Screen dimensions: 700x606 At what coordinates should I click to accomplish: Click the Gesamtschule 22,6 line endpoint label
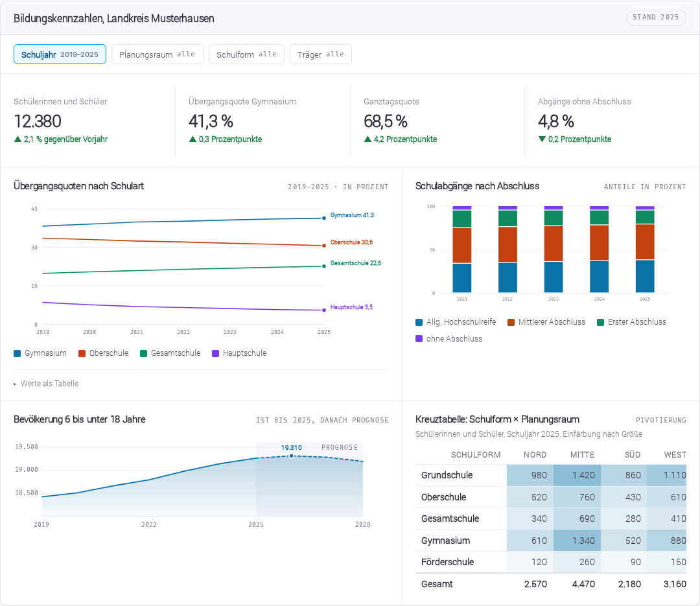(355, 263)
